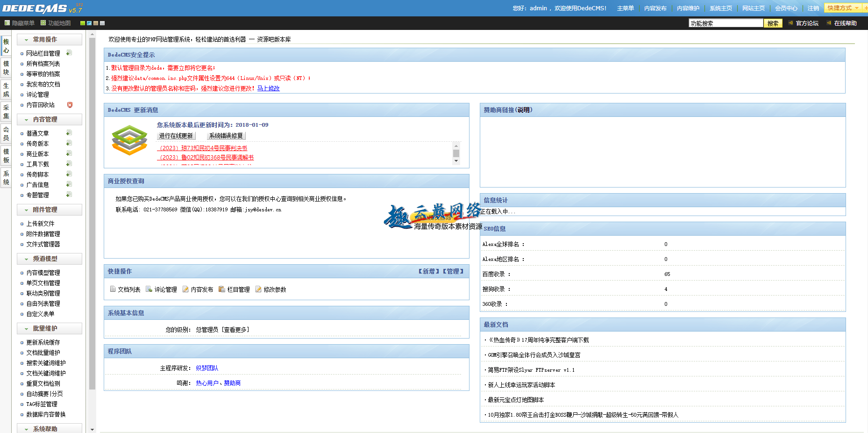
Task: Click the 官方论坛 speaker icon
Action: pyautogui.click(x=790, y=22)
